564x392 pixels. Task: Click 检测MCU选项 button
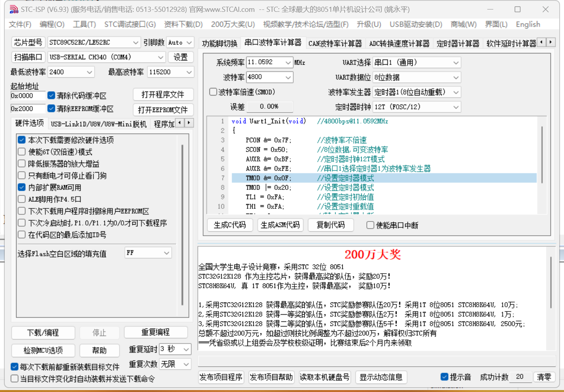43,350
